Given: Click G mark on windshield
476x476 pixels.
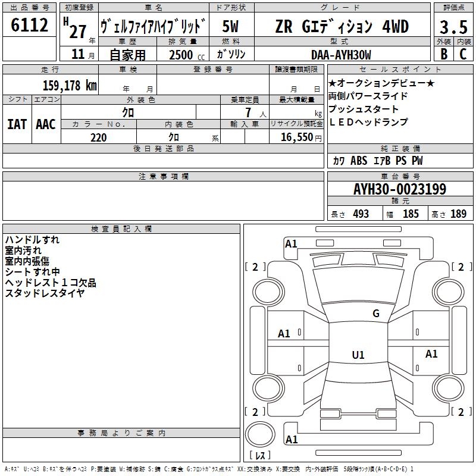Looking at the screenshot, I should pyautogui.click(x=376, y=314).
